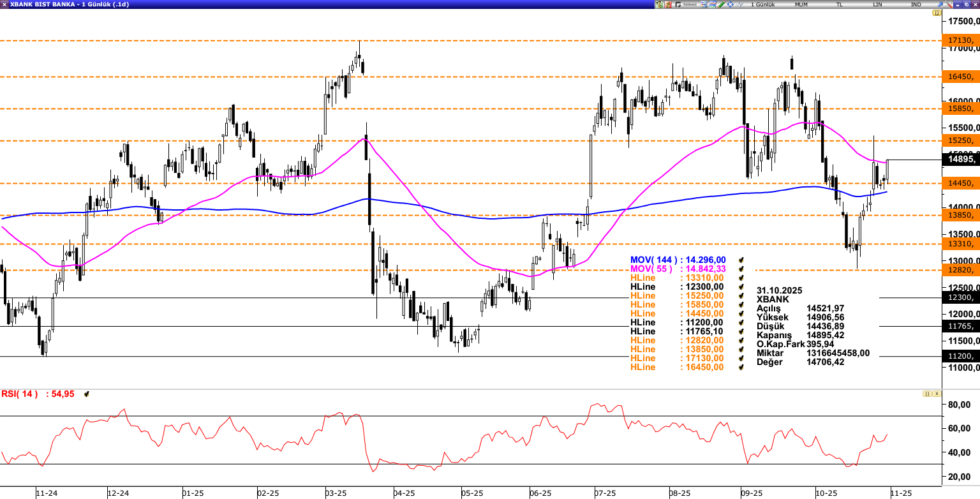Click the chart template icon
Image resolution: width=980 pixels, height=499 pixels.
(713, 4)
